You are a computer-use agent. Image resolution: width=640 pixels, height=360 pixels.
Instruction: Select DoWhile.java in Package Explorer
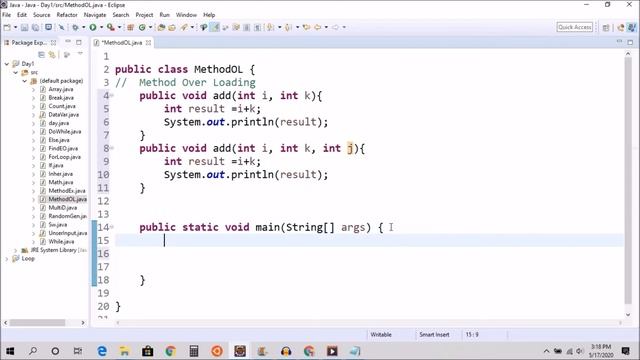64,131
